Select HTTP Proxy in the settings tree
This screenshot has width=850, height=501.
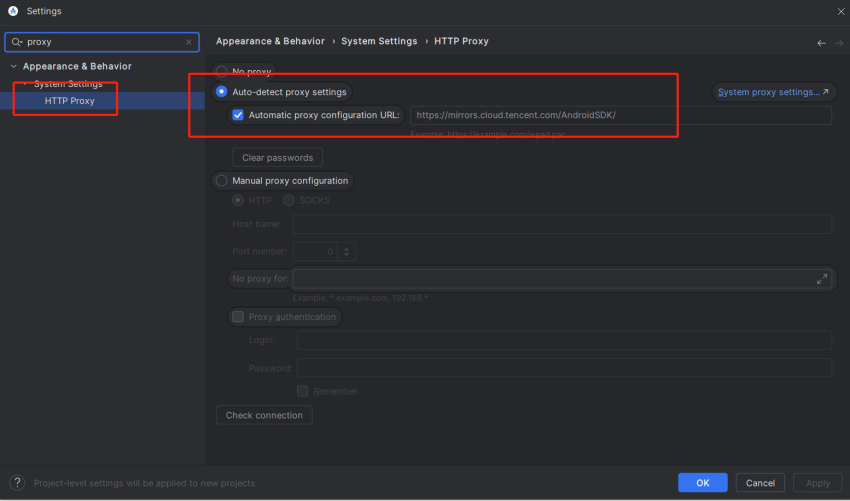coord(69,101)
